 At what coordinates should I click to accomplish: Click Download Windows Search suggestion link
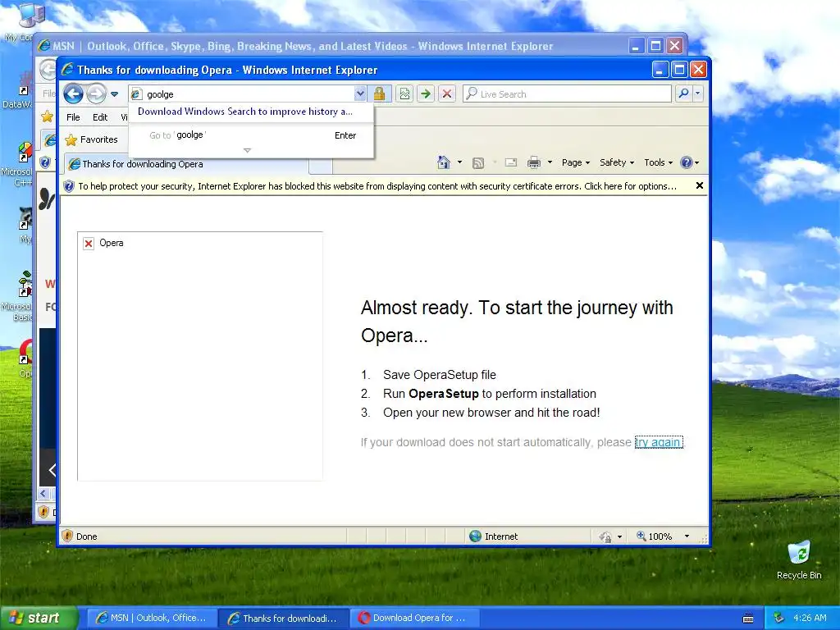(x=244, y=112)
